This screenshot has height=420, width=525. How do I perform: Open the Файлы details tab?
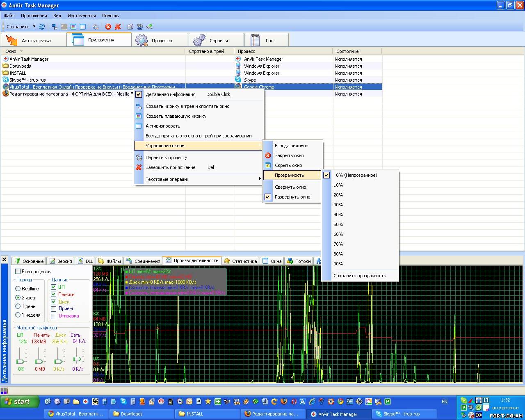pos(110,261)
